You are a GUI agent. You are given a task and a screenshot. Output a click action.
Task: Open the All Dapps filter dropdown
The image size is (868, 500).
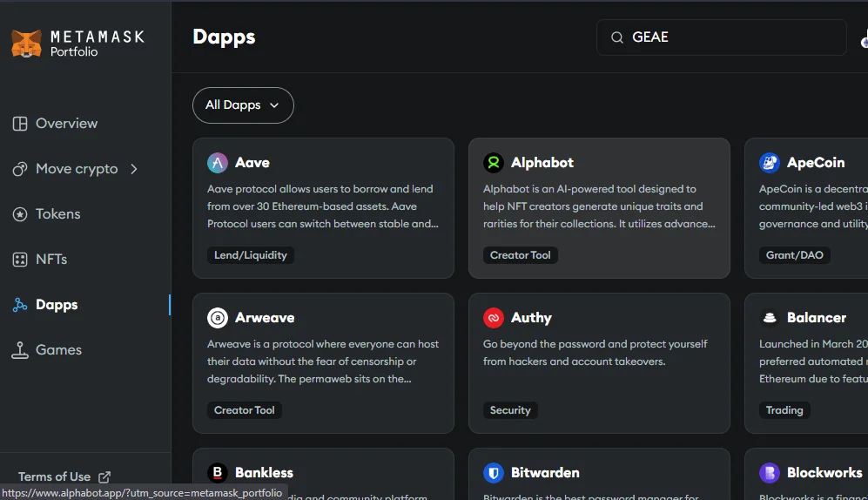point(243,105)
